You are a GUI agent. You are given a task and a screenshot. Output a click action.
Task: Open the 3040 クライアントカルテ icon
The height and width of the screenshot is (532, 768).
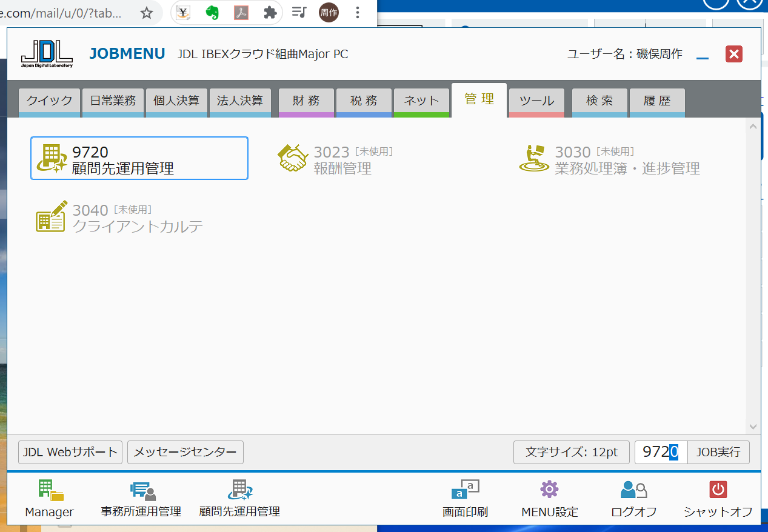(51, 216)
